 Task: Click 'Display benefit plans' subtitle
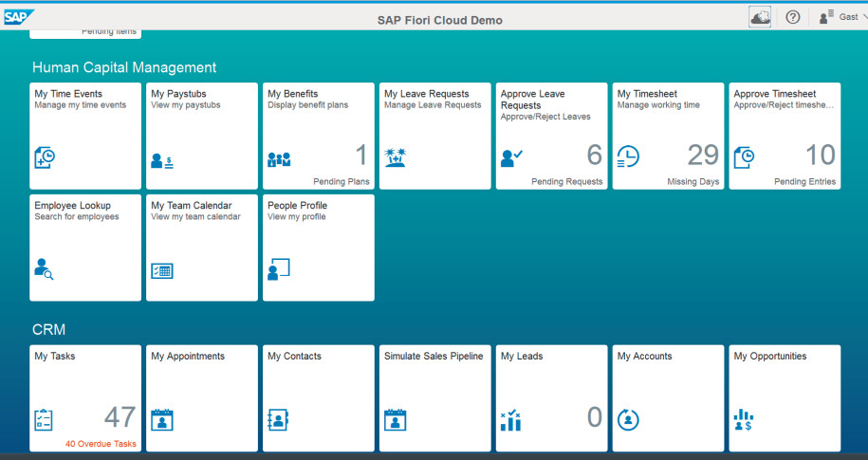click(307, 105)
